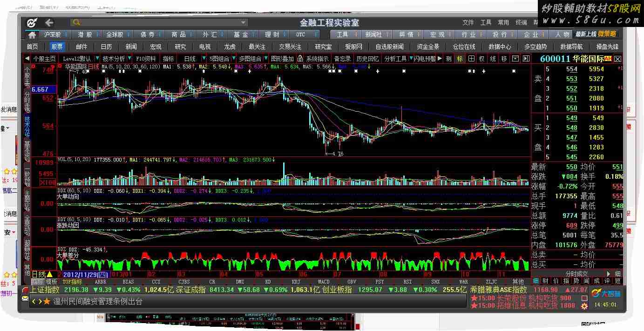Open the 常用 menu

point(503,22)
